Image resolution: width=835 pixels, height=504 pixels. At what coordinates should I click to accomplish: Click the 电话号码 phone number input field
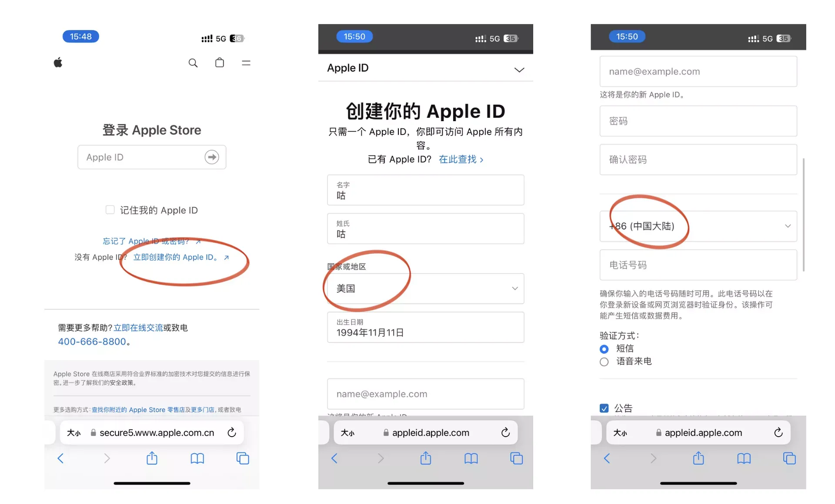(x=699, y=264)
